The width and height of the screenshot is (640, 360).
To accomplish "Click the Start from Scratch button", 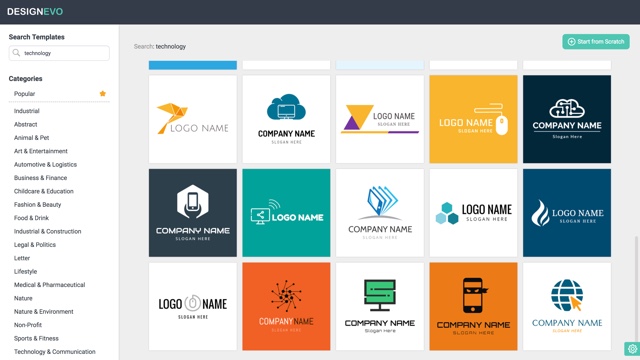I will (x=596, y=42).
